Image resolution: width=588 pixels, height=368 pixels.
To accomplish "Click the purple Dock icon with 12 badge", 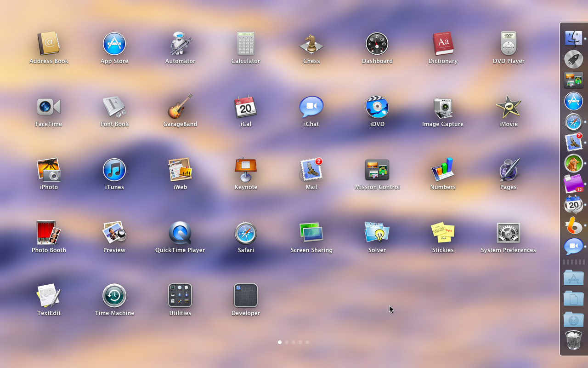I will (573, 184).
